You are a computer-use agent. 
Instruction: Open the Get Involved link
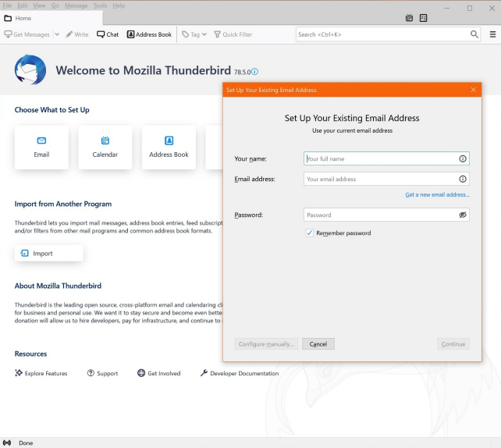click(x=158, y=373)
